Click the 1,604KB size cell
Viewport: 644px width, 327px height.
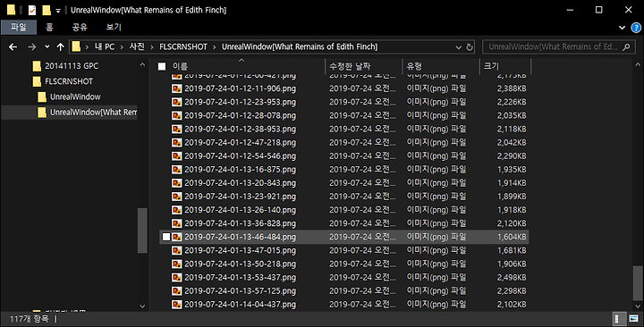tap(512, 237)
